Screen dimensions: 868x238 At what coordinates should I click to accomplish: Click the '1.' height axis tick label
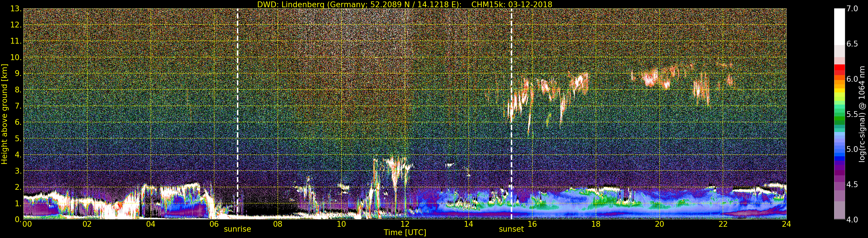click(18, 203)
